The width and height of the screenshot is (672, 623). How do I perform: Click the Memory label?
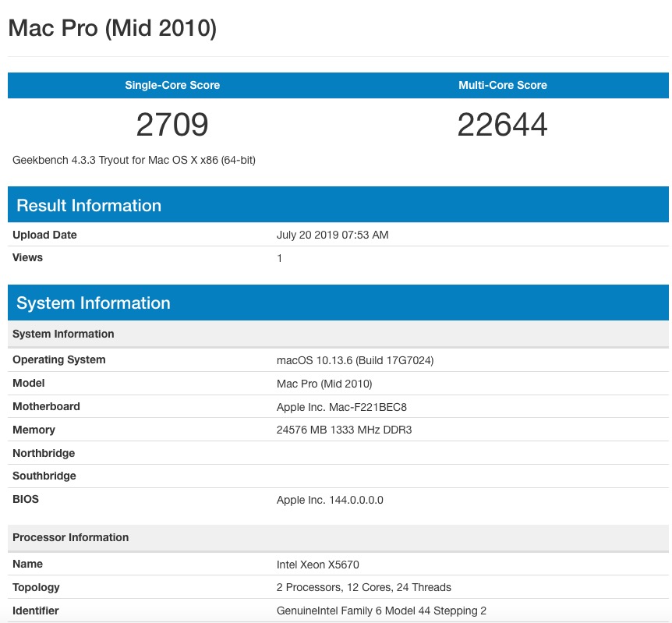pos(34,430)
